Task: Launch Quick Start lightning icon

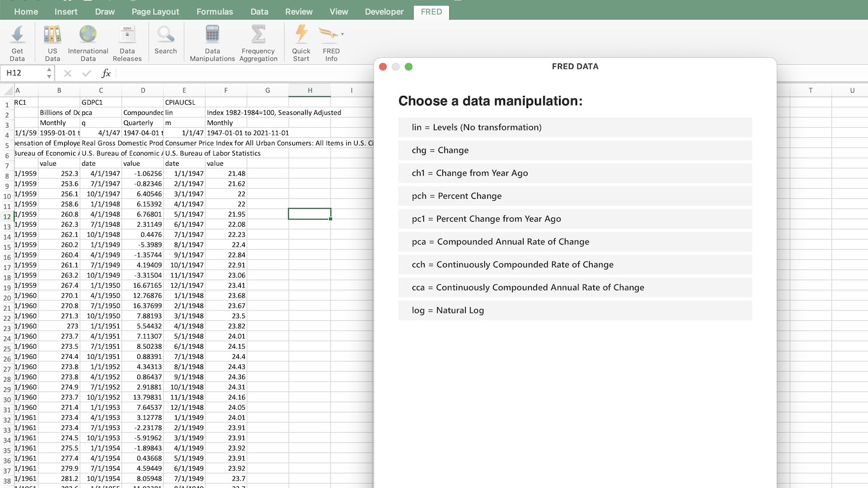Action: coord(301,35)
